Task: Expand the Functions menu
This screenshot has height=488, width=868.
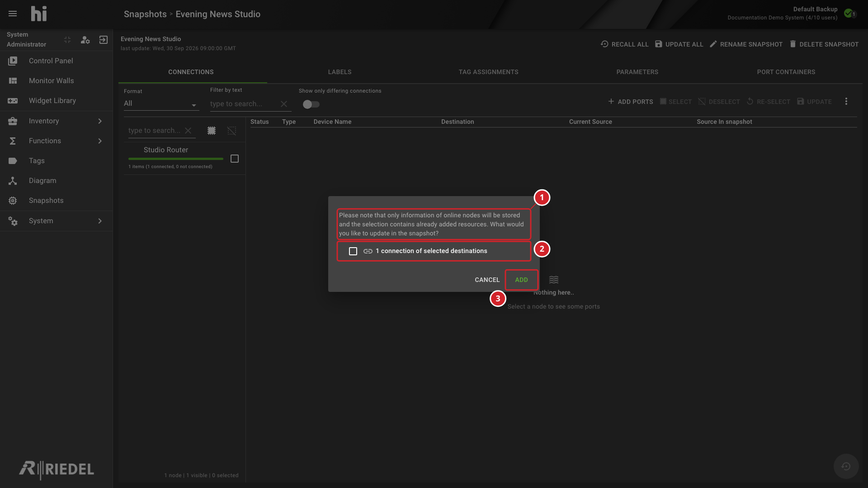Action: click(56, 141)
